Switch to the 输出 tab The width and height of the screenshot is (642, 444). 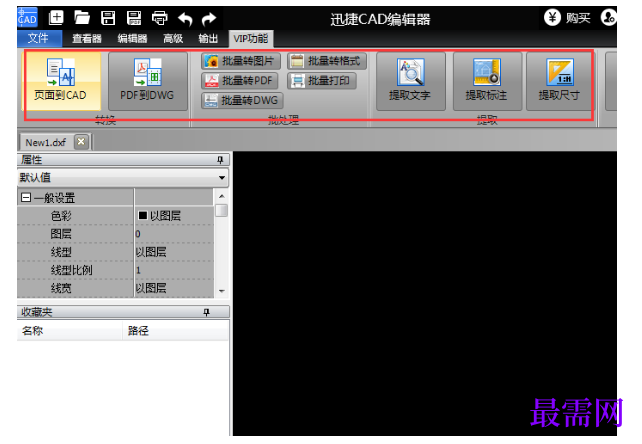pyautogui.click(x=208, y=39)
